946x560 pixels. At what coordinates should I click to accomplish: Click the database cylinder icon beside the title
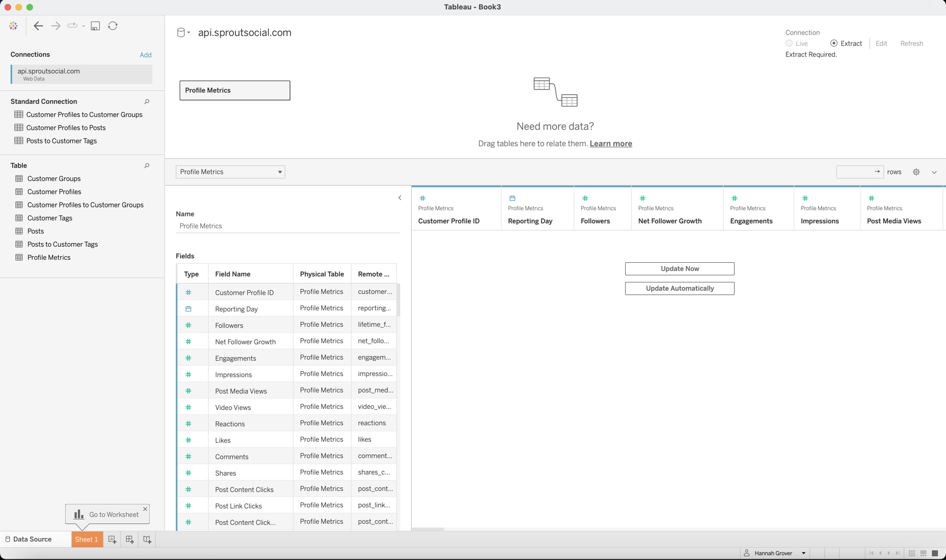tap(181, 32)
